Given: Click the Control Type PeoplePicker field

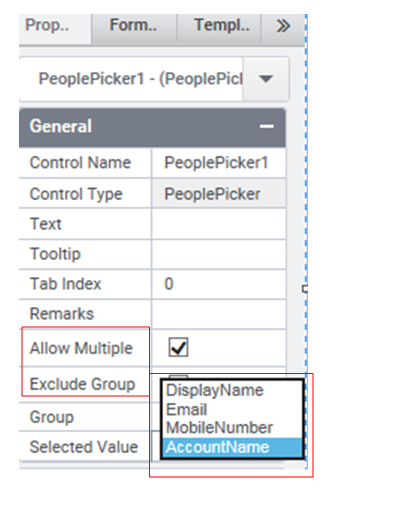Looking at the screenshot, I should point(219,194).
